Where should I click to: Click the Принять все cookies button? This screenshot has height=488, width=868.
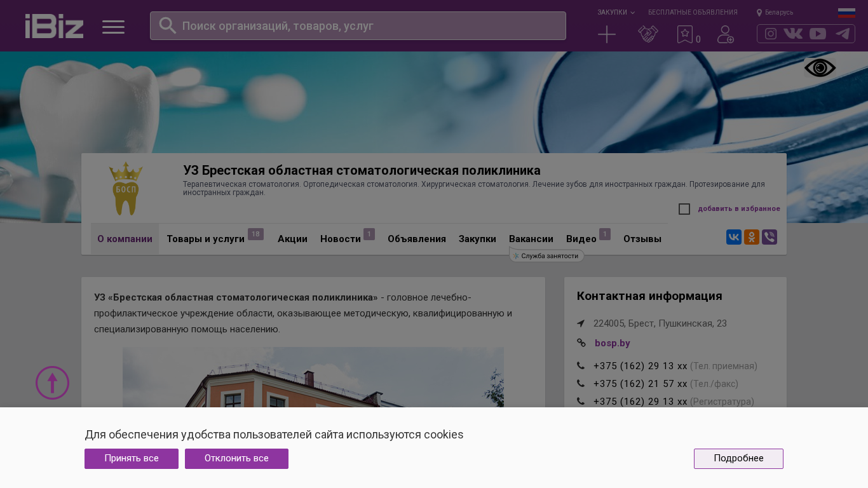(x=132, y=459)
